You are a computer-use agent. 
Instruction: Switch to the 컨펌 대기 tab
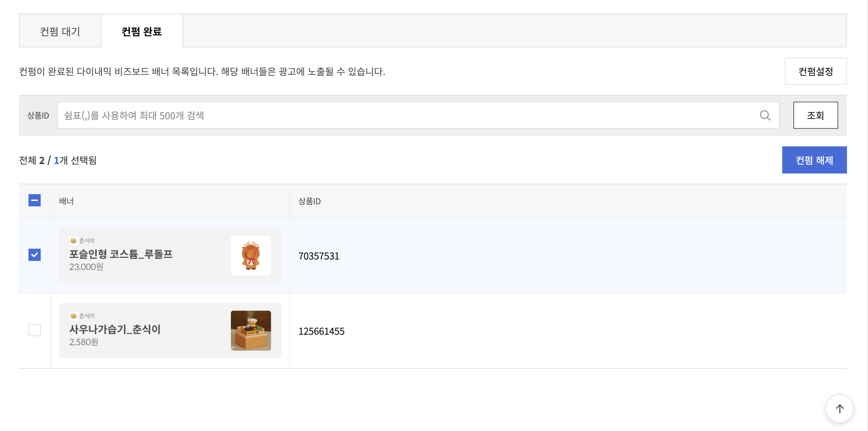60,31
